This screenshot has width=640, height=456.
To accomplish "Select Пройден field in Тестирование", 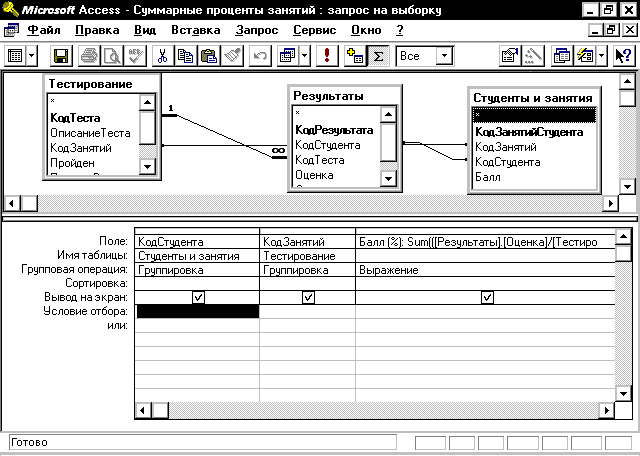I will [x=73, y=163].
